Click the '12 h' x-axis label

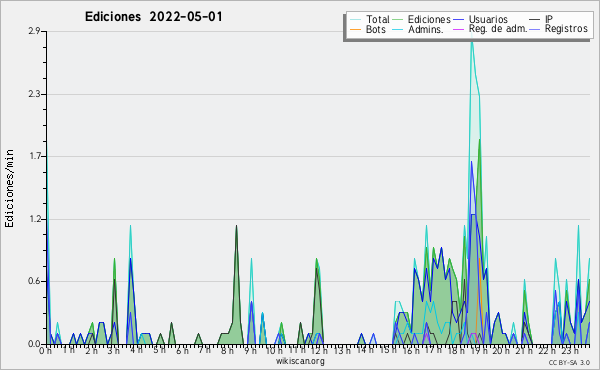319,351
